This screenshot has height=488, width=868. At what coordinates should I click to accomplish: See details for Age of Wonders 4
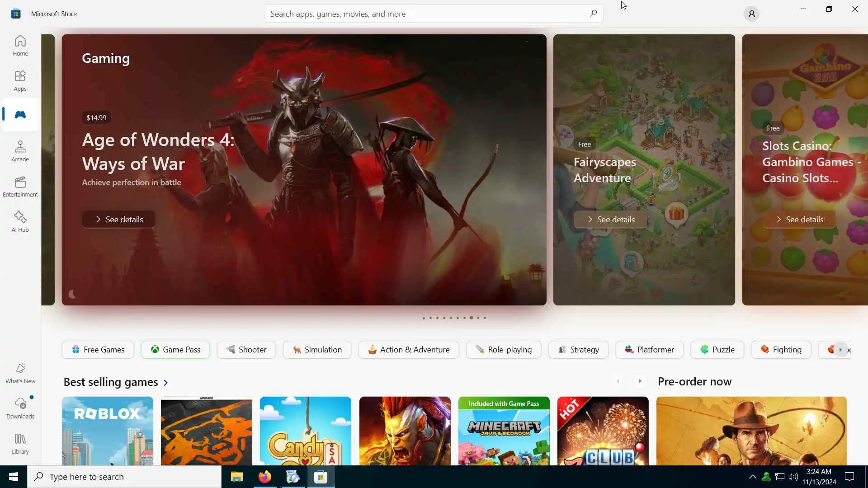pyautogui.click(x=118, y=220)
